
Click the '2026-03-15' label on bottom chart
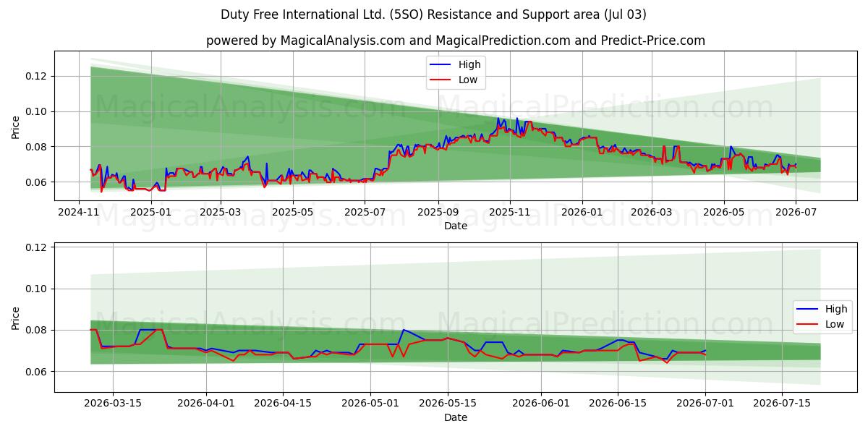tap(112, 404)
